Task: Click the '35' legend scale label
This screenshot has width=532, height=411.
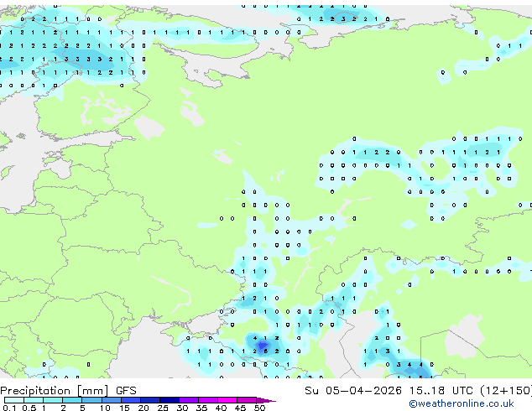Action: click(201, 408)
